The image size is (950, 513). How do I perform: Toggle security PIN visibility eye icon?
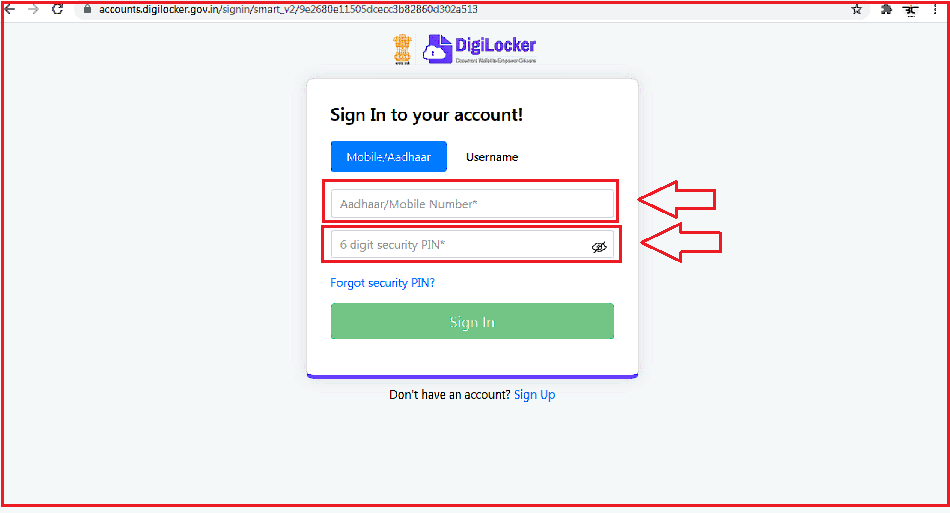coord(599,247)
